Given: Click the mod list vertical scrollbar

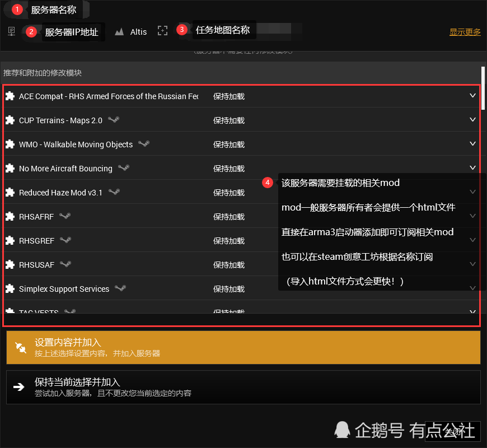Looking at the screenshot, I should click(x=483, y=88).
